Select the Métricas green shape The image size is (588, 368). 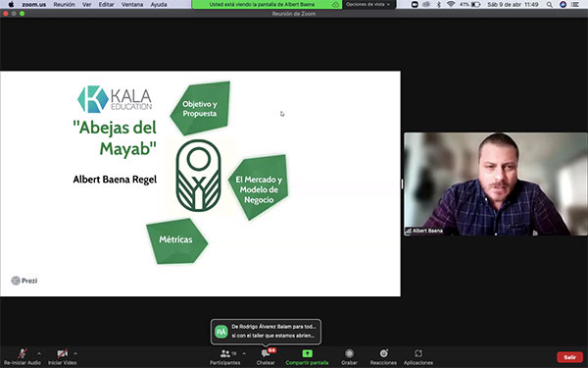coord(176,240)
